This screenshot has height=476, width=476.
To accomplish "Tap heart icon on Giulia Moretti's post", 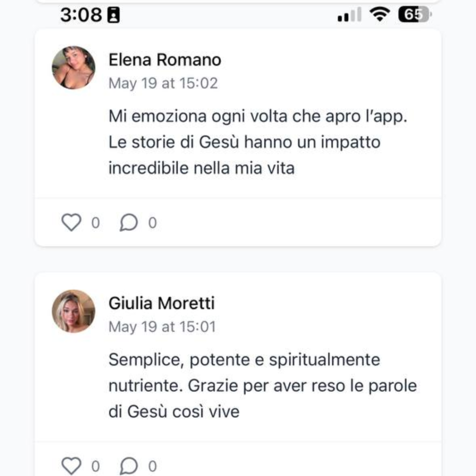I will 71,466.
